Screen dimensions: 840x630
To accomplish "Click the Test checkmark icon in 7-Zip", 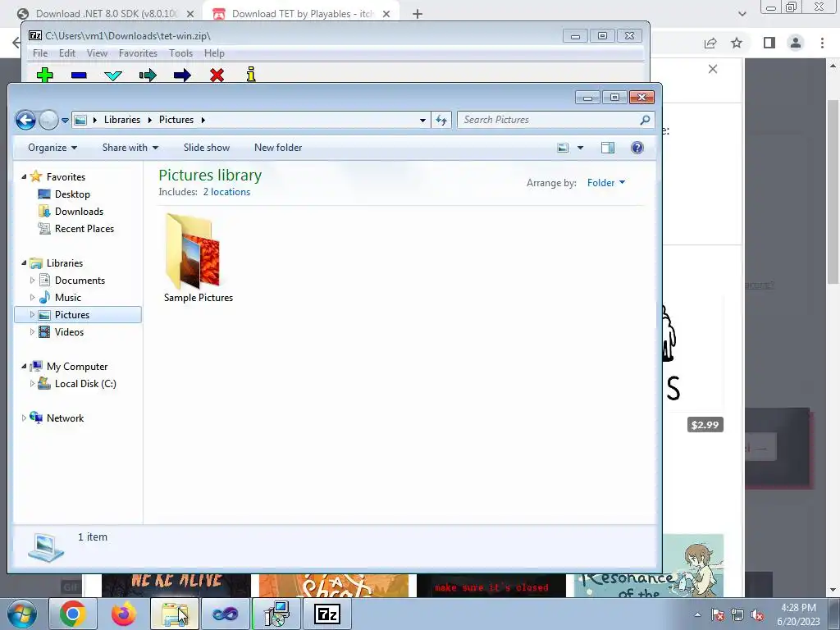I will (x=113, y=75).
